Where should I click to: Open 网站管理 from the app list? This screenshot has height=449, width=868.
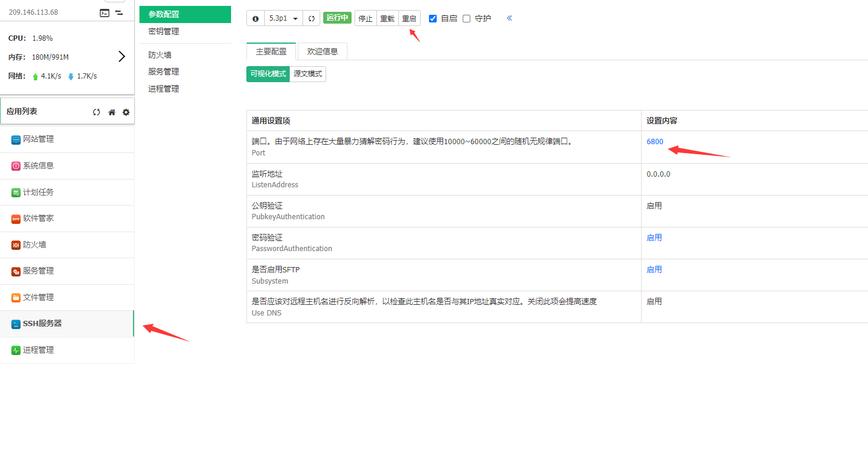click(x=37, y=139)
